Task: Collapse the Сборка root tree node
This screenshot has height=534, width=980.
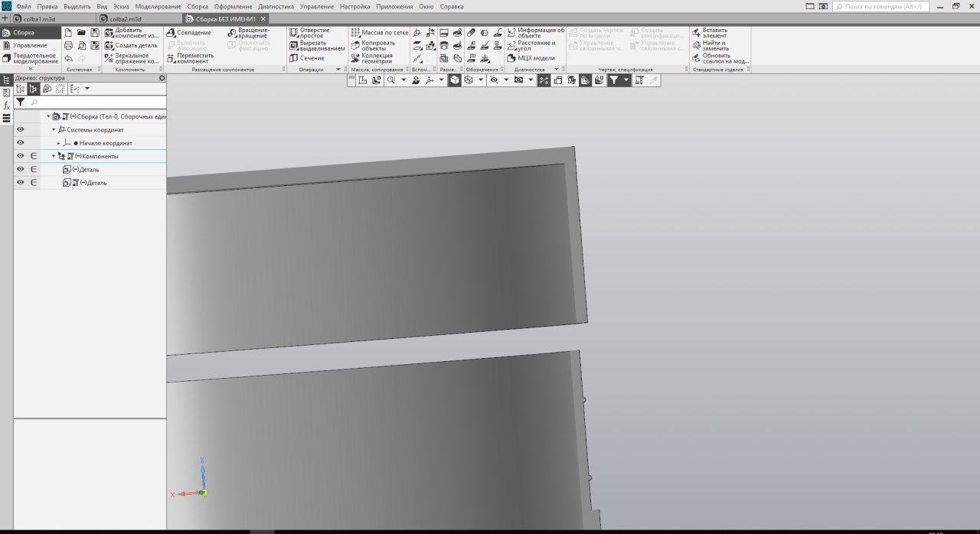Action: coord(48,116)
